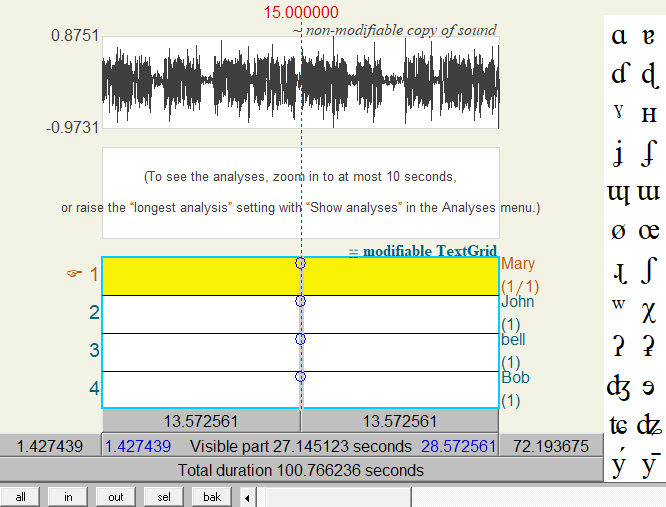Zoom out with the "out" button
The image size is (666, 507).
click(x=116, y=497)
